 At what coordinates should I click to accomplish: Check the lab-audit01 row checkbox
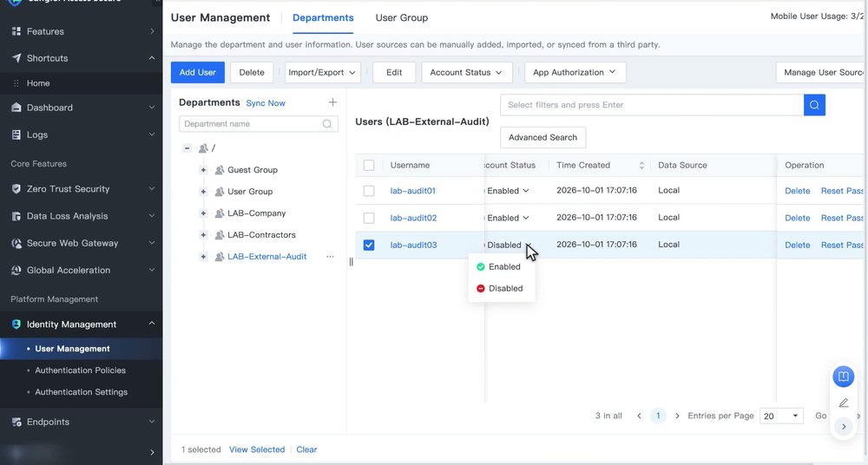click(369, 191)
